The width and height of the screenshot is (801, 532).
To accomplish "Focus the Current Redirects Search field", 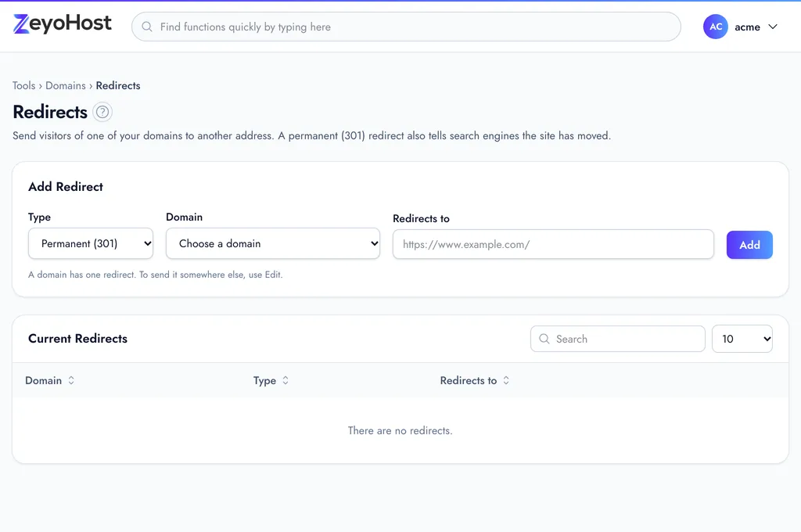I will [x=618, y=339].
